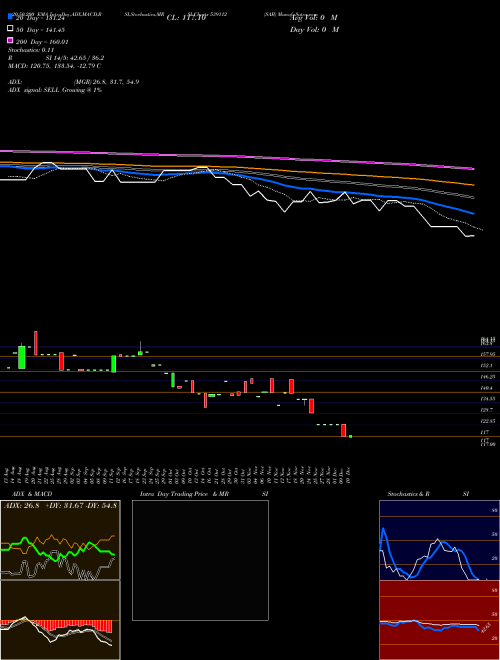The image size is (500, 660).
Task: Click the final small green candle at 117
Action: 351,436
